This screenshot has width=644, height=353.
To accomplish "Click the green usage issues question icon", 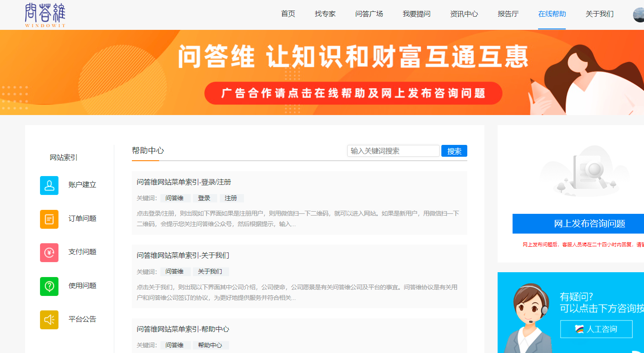I will 49,286.
